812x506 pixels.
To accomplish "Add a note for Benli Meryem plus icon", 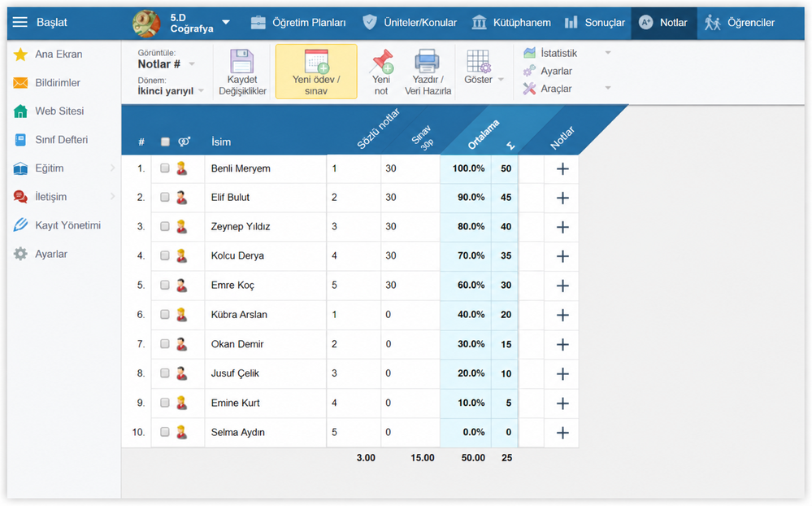I will (562, 168).
